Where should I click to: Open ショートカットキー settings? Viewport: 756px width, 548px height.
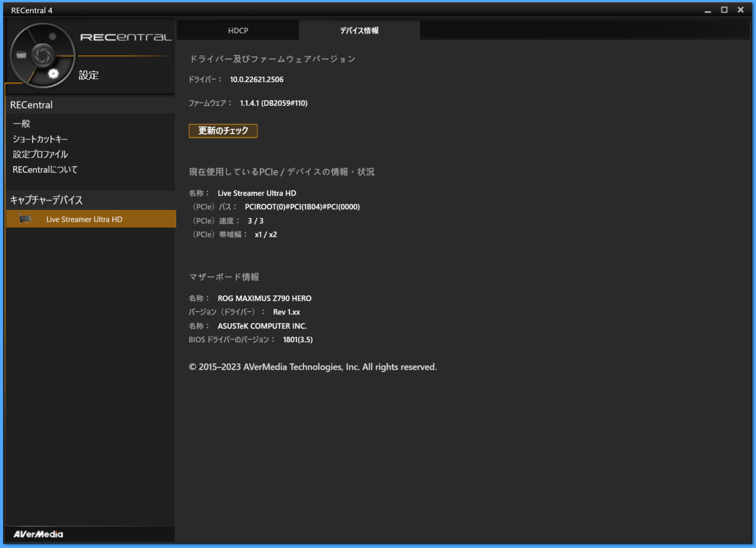pyautogui.click(x=40, y=139)
